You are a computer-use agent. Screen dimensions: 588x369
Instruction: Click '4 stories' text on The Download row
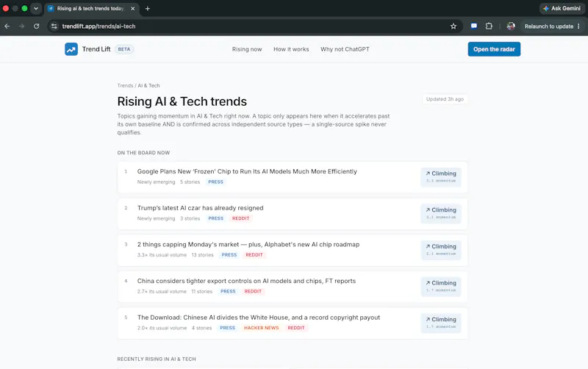[x=201, y=328]
